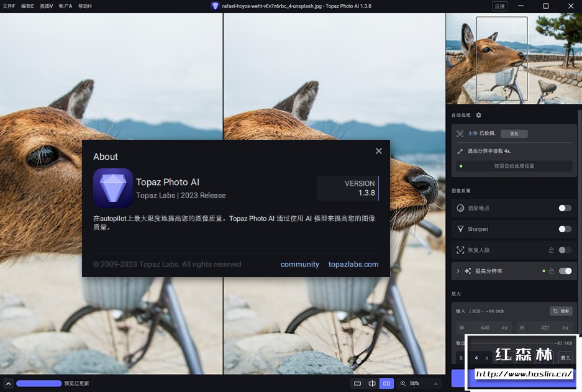Click the VERSION 1.3.8 box
Screen dimensions: 582x392
click(348, 188)
